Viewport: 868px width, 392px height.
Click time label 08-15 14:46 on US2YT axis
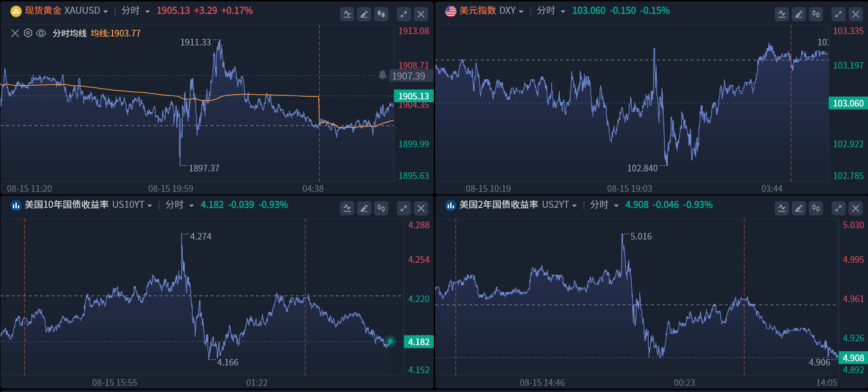(x=542, y=383)
